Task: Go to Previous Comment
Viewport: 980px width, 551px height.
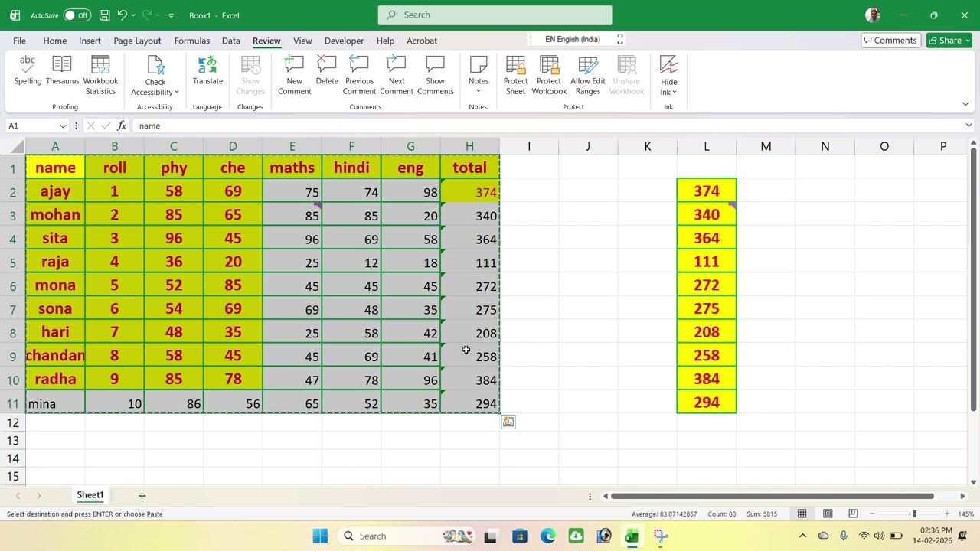Action: point(359,76)
